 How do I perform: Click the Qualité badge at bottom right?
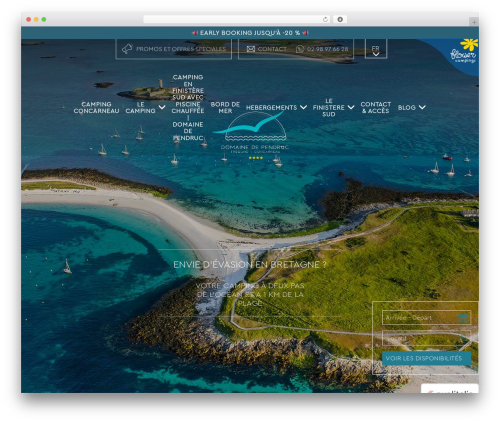450,389
